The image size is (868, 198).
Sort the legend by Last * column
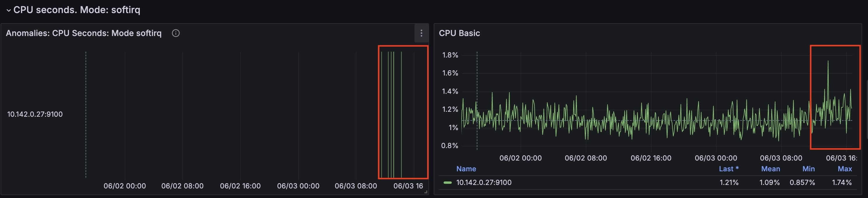(729, 169)
